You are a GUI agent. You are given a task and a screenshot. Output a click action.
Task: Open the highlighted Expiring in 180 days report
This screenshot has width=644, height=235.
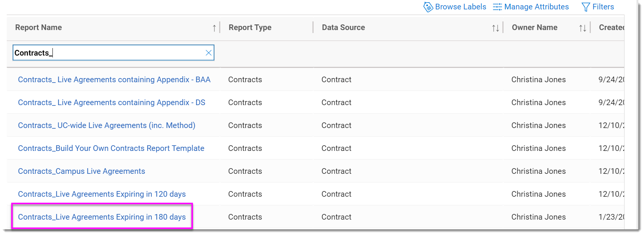pos(102,217)
